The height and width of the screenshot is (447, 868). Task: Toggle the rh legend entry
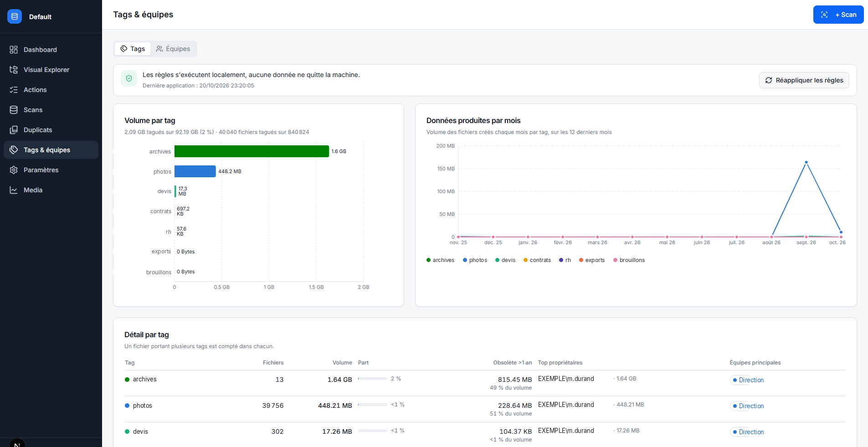[565, 260]
